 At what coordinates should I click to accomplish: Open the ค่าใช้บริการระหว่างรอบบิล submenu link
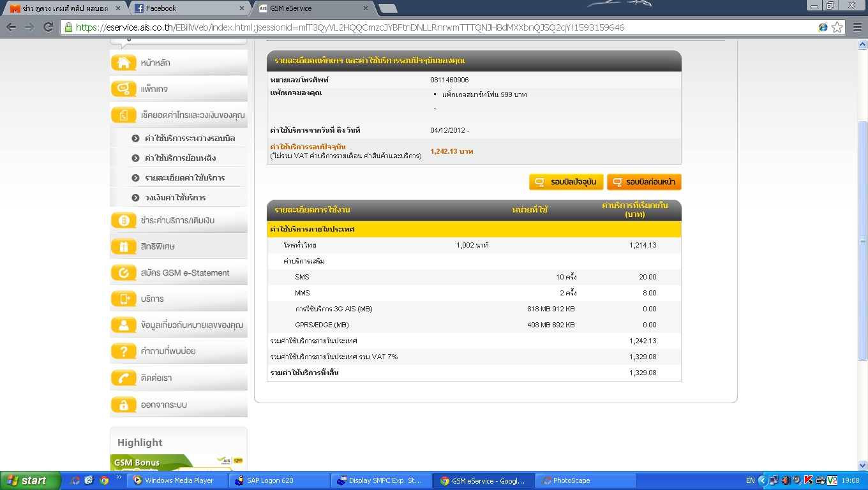click(190, 138)
